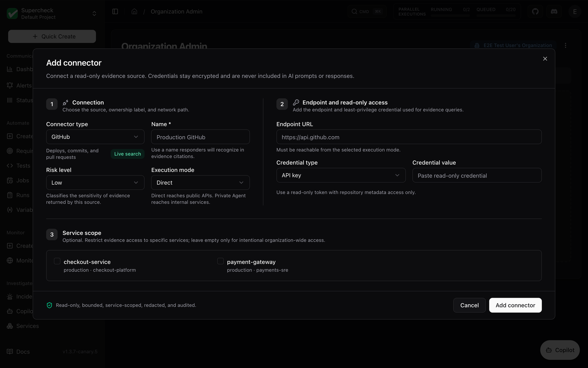
Task: Click the Cancel button
Action: 469,305
